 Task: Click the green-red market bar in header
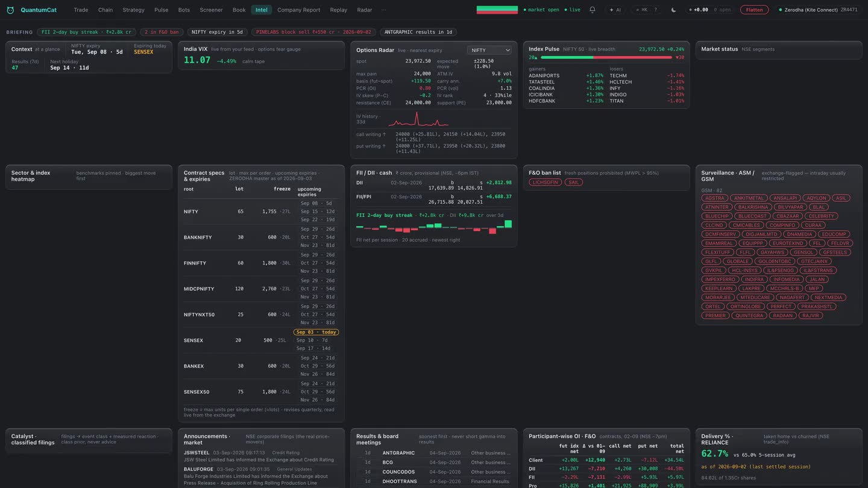pyautogui.click(x=497, y=10)
